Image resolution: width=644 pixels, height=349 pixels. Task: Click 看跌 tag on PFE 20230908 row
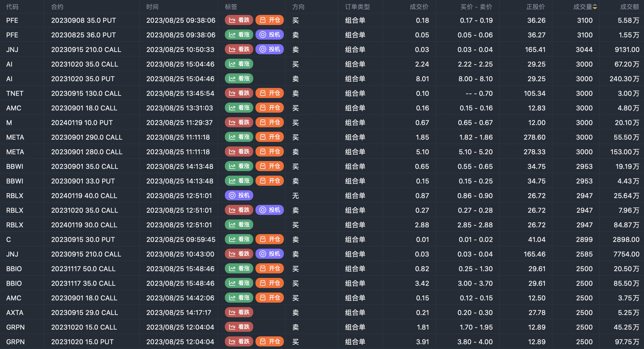[239, 20]
